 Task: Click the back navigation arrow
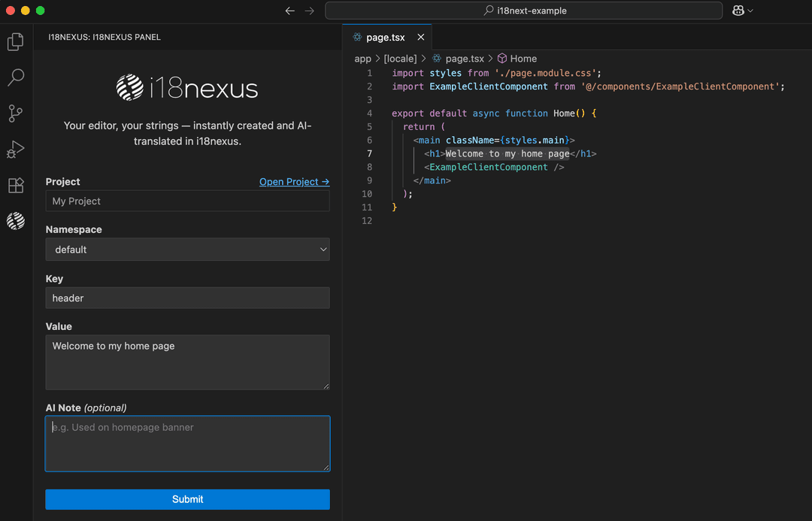pos(289,11)
